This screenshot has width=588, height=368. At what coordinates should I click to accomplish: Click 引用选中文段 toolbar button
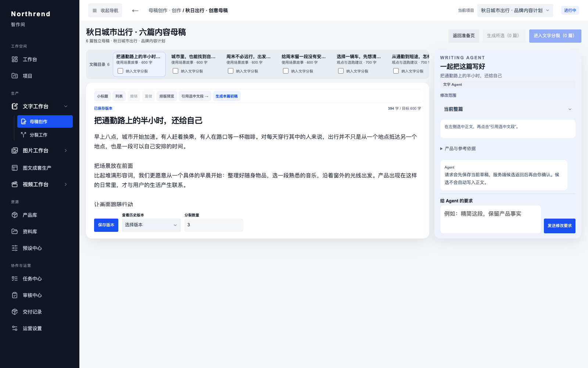pos(195,96)
